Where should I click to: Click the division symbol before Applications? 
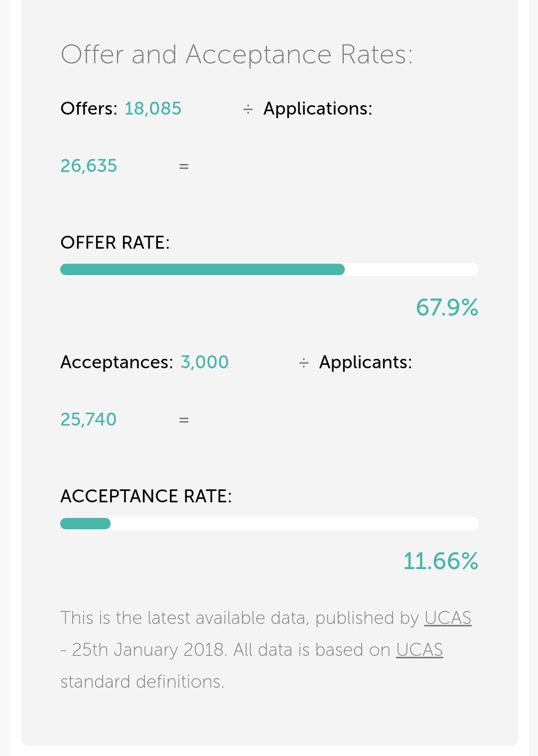click(248, 109)
